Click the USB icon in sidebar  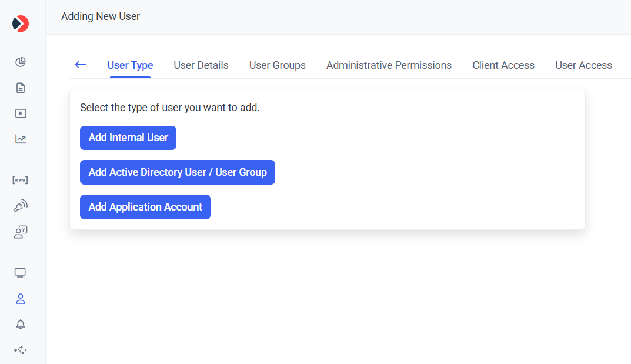pos(21,350)
